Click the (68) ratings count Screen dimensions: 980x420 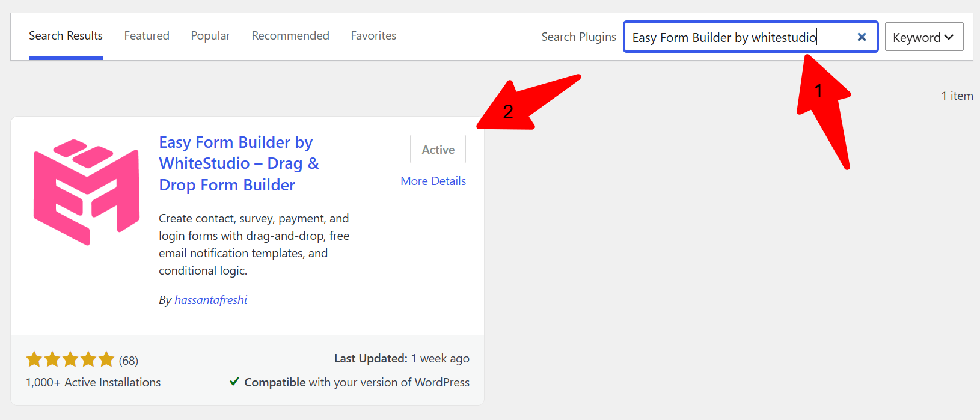point(129,361)
